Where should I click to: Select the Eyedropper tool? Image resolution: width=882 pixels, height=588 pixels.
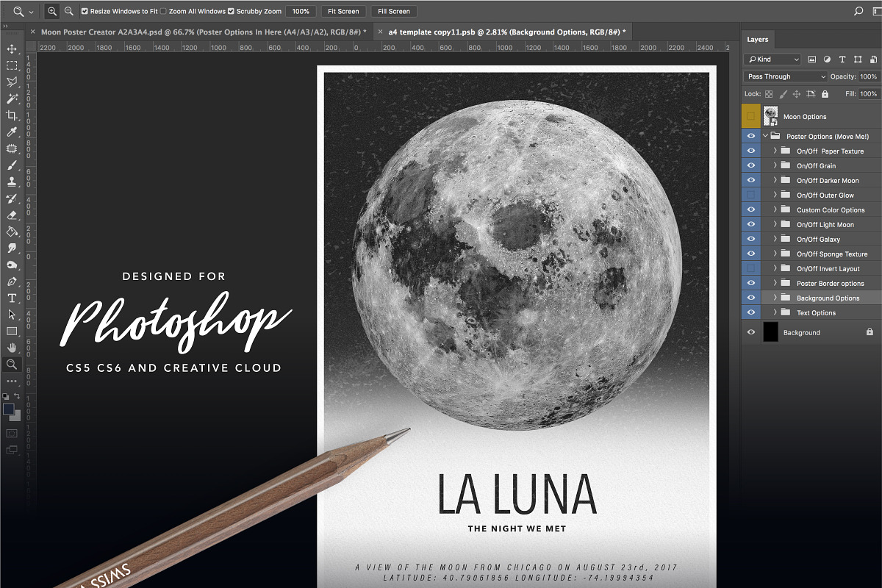(x=12, y=132)
